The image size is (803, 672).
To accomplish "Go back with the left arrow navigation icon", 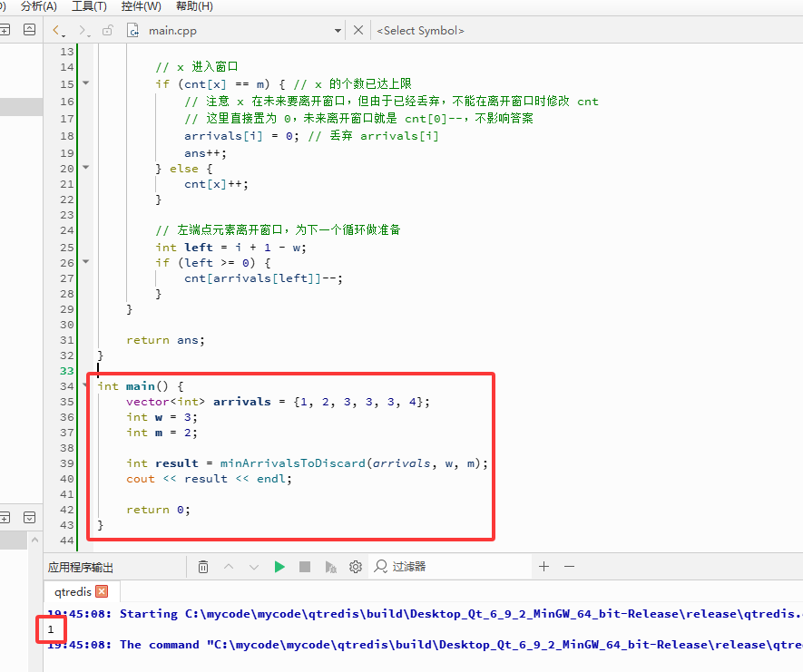I will click(57, 31).
